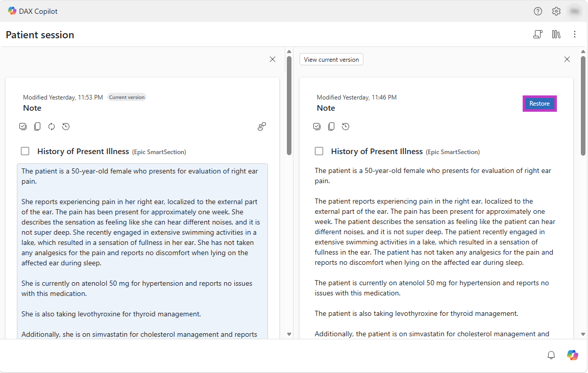Image resolution: width=588 pixels, height=373 pixels.
Task: Click the left pane scrollbar down arrow
Action: coord(289,334)
